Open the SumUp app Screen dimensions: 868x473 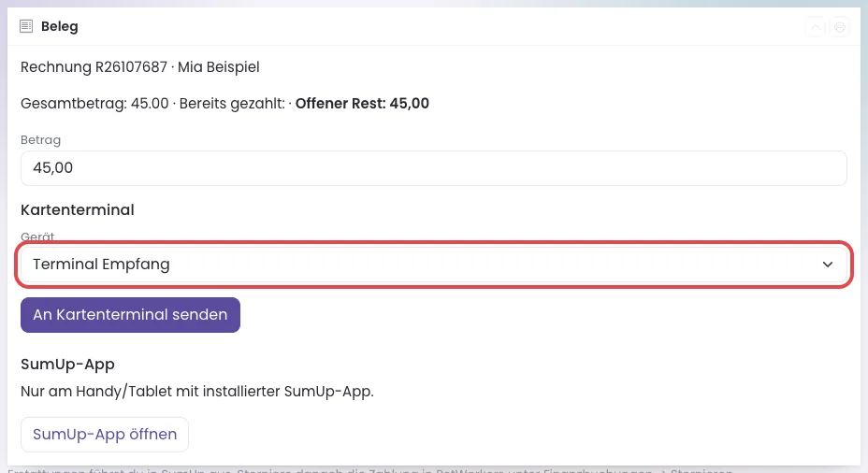click(105, 435)
